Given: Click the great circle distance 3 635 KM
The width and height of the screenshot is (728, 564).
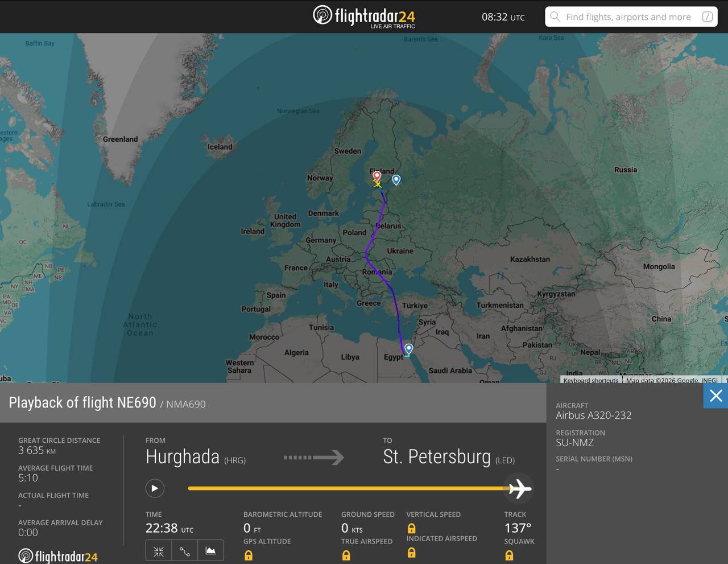Looking at the screenshot, I should pyautogui.click(x=37, y=450).
